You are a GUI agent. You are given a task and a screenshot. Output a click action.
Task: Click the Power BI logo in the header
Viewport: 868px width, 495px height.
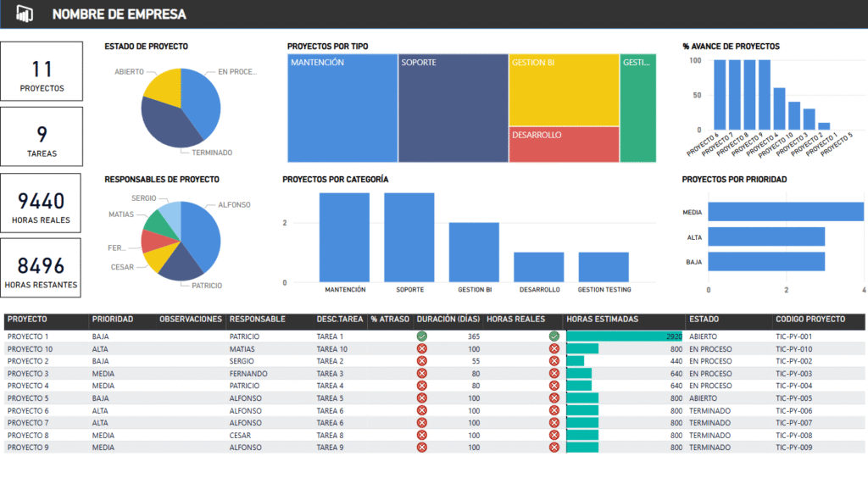(x=24, y=14)
